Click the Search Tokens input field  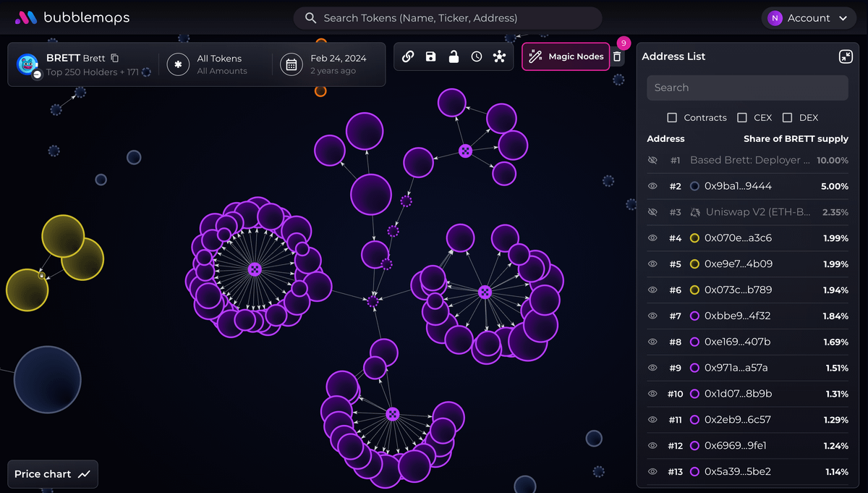pyautogui.click(x=448, y=18)
